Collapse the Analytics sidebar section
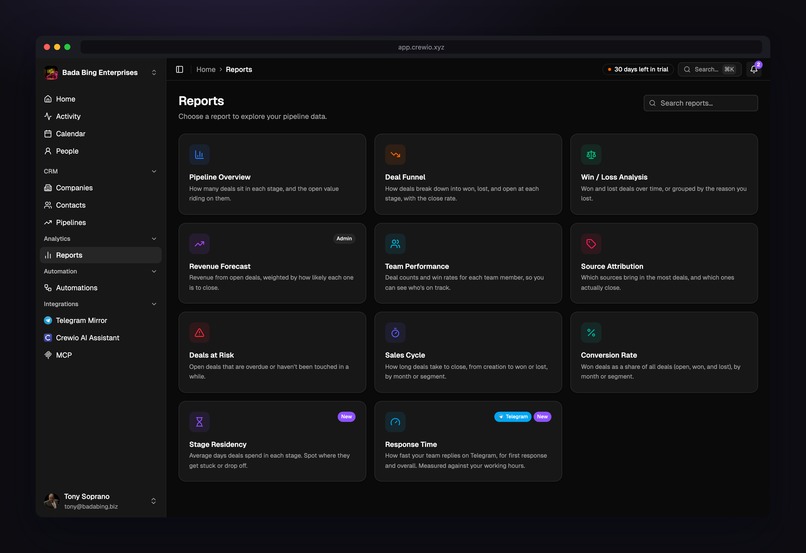 pos(154,238)
